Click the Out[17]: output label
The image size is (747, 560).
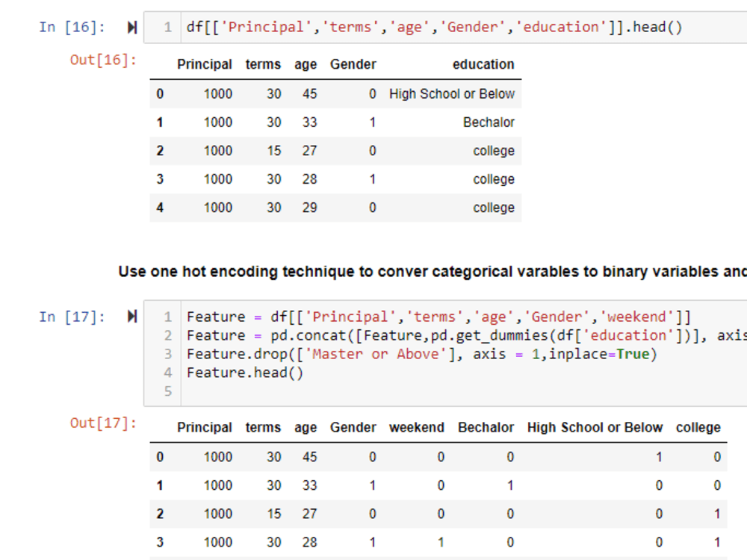[103, 423]
